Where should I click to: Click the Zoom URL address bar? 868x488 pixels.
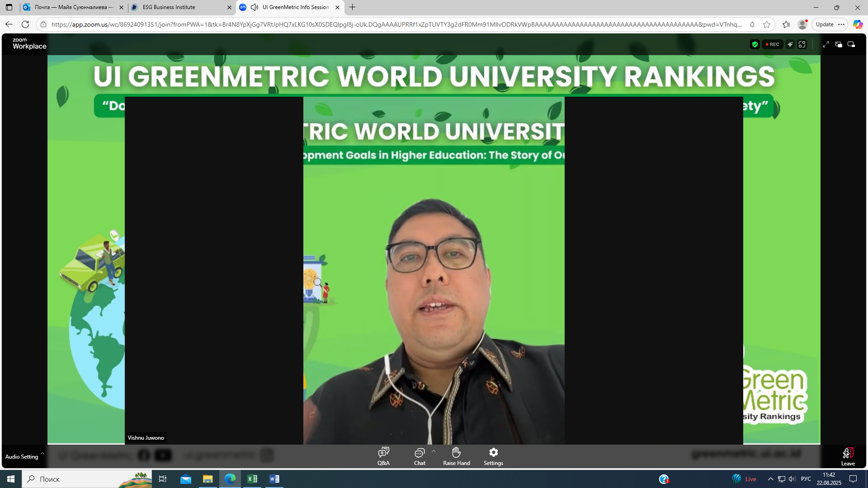pos(396,24)
